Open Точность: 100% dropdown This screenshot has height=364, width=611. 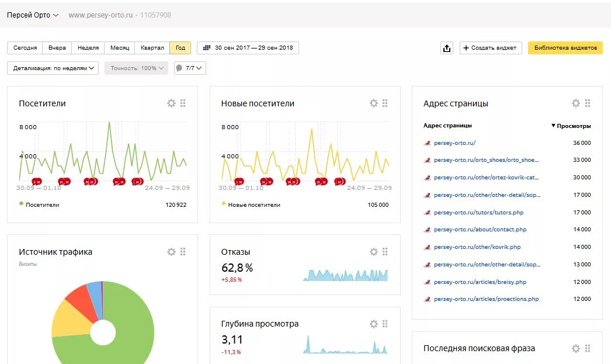click(136, 68)
